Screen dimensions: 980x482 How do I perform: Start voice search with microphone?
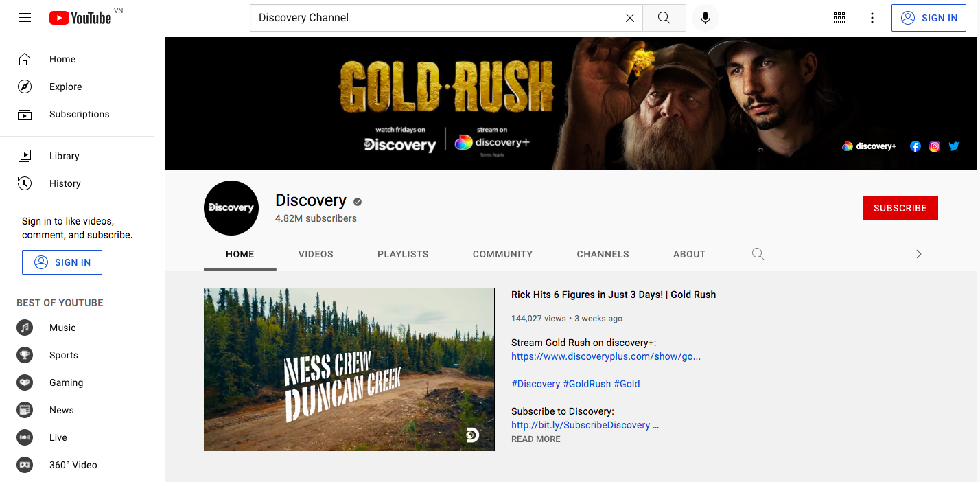click(705, 18)
